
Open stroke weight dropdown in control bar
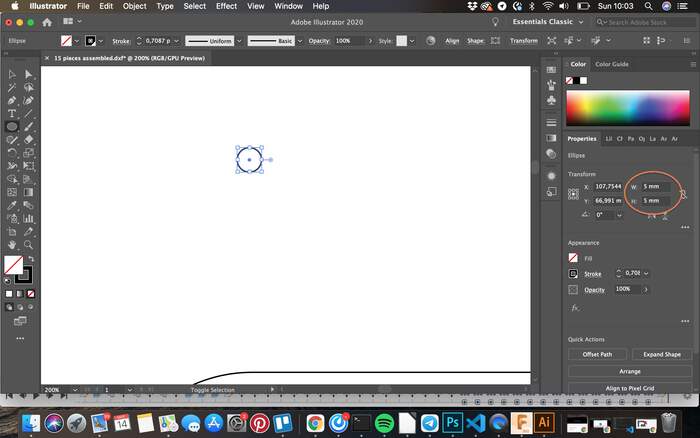[176, 41]
